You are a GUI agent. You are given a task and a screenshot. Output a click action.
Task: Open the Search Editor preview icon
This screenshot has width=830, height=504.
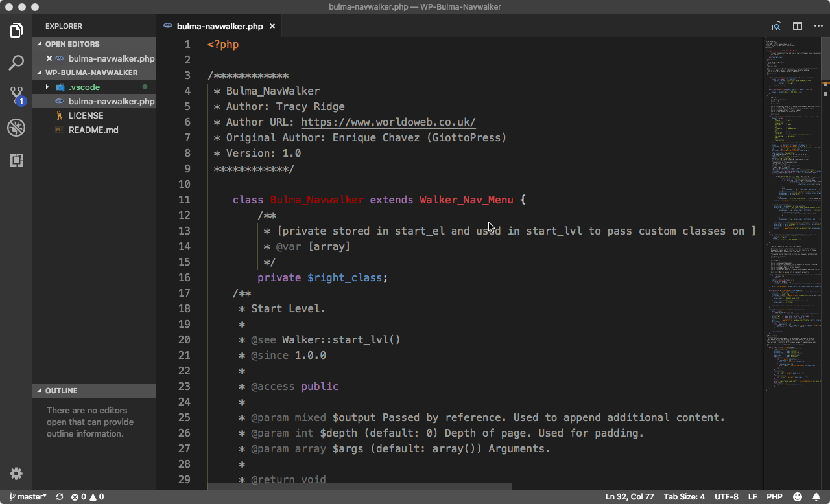776,26
